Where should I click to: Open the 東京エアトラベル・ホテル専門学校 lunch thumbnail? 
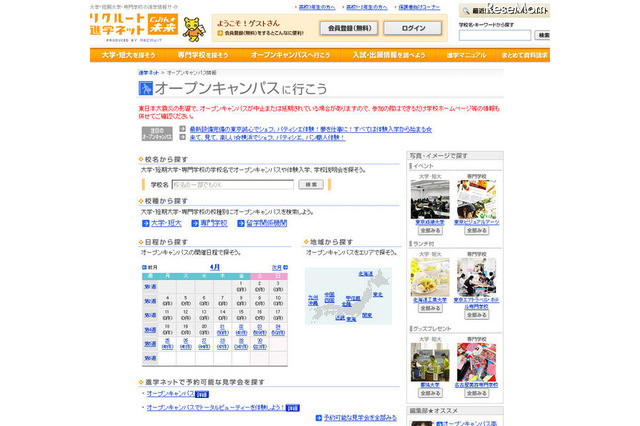[x=476, y=277]
